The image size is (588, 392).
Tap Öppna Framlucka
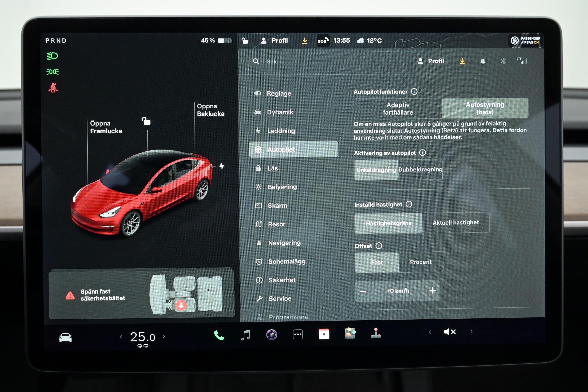pos(106,127)
